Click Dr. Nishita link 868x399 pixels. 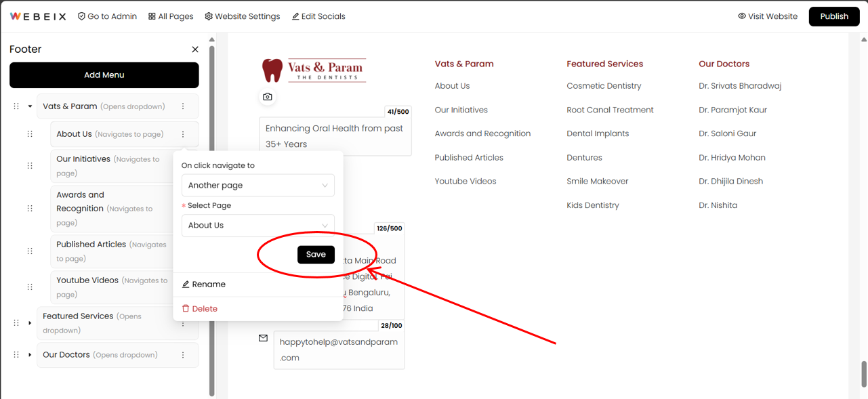click(718, 205)
